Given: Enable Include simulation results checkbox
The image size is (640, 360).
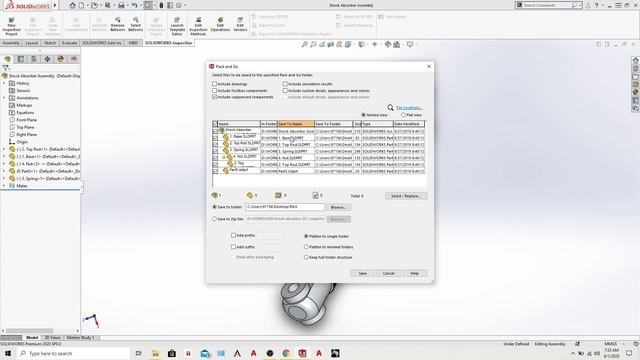Looking at the screenshot, I should tap(285, 84).
